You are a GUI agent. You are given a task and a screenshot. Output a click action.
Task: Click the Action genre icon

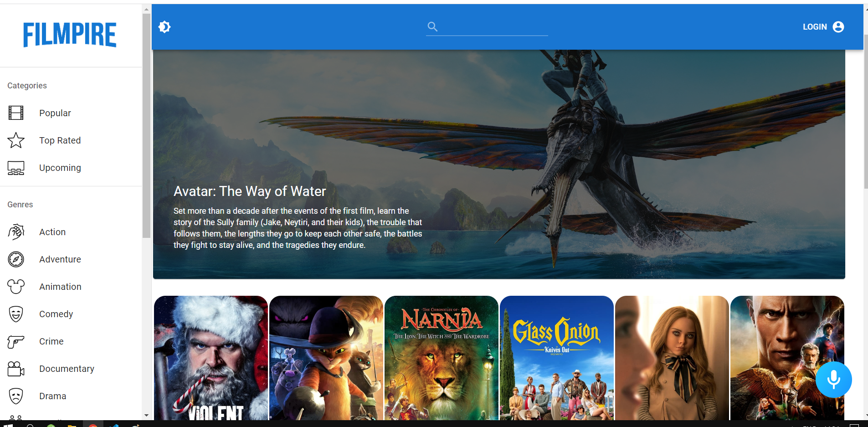click(x=15, y=232)
